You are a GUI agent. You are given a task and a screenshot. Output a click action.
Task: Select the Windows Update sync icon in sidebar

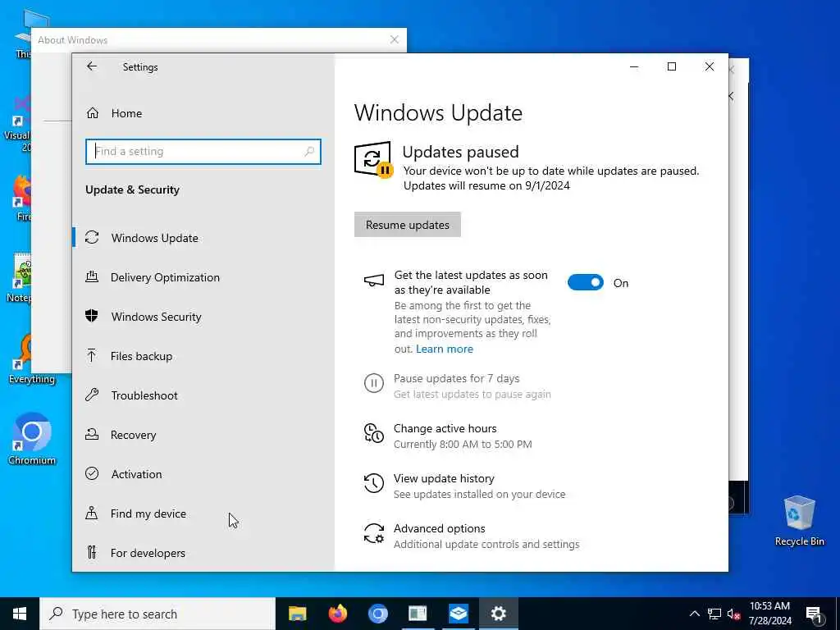pyautogui.click(x=92, y=237)
